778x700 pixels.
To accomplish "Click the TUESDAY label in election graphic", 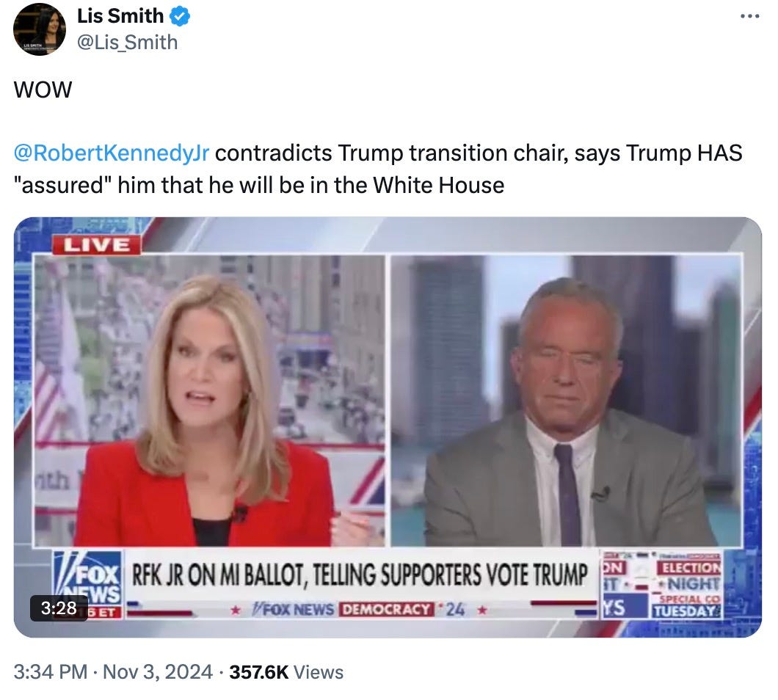I will tap(686, 611).
